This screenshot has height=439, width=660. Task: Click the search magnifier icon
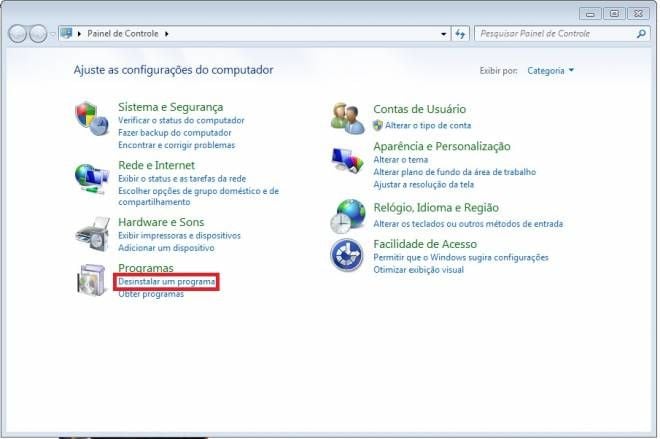[x=641, y=34]
